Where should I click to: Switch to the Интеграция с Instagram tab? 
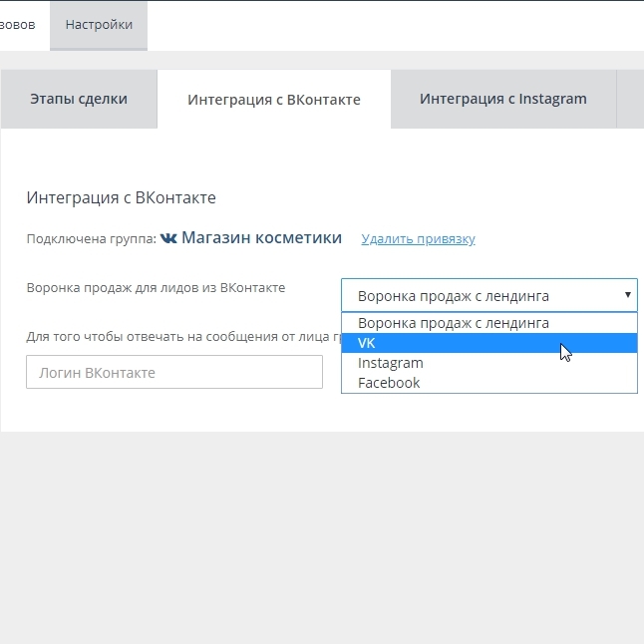tap(503, 99)
